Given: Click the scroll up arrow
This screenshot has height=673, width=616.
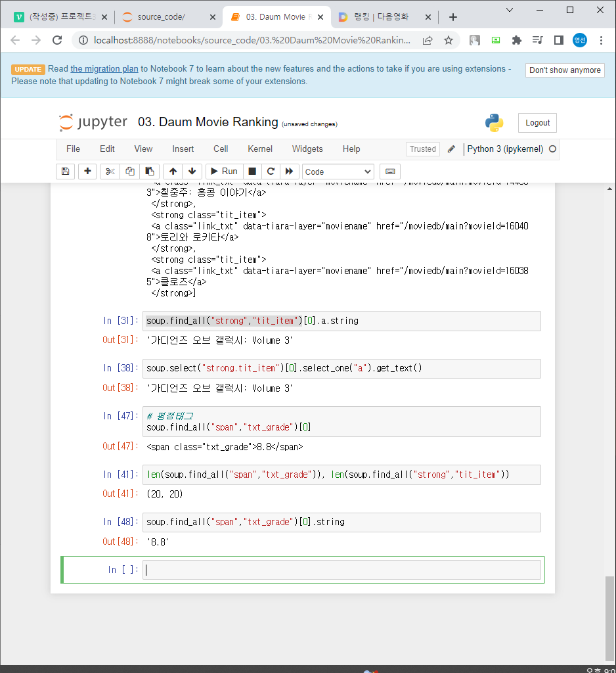Looking at the screenshot, I should (609, 189).
